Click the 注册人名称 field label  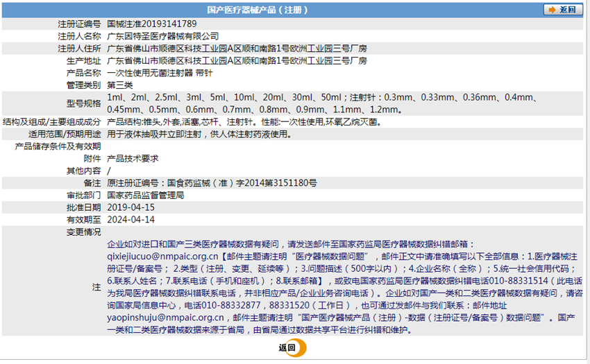pos(79,37)
